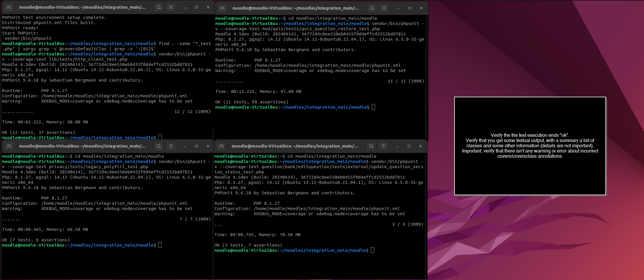Click "OK (3 tests, 7 assertions)" result line
644x280 pixels.
(248, 245)
